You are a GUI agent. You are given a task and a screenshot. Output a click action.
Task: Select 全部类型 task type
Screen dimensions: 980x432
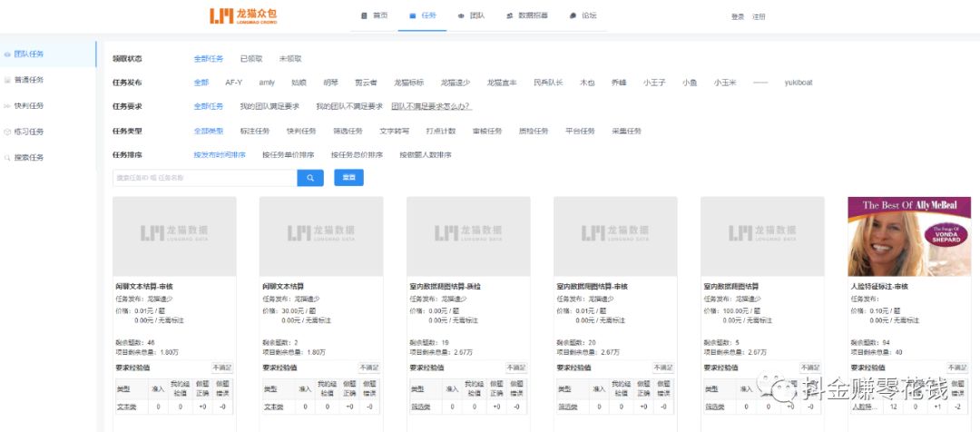208,132
